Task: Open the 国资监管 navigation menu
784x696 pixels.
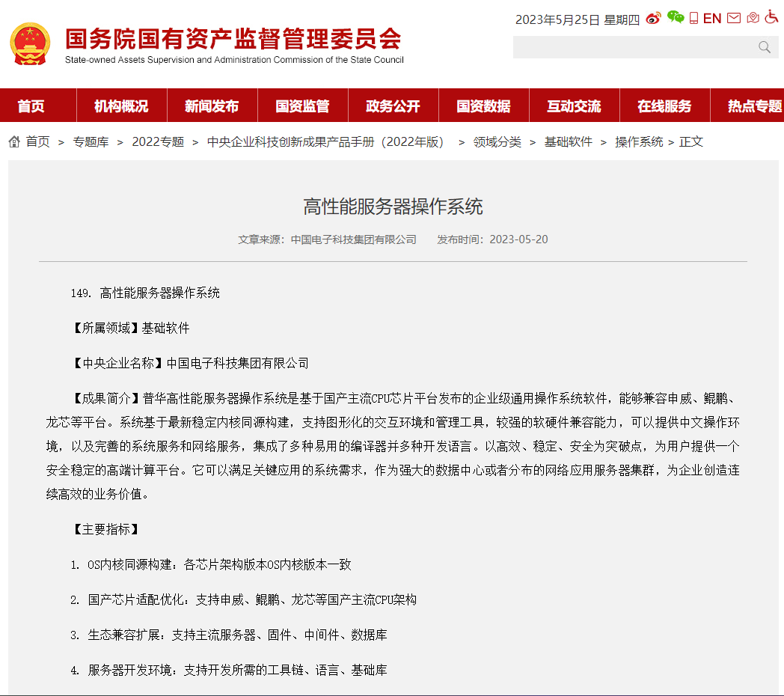Action: (x=301, y=106)
